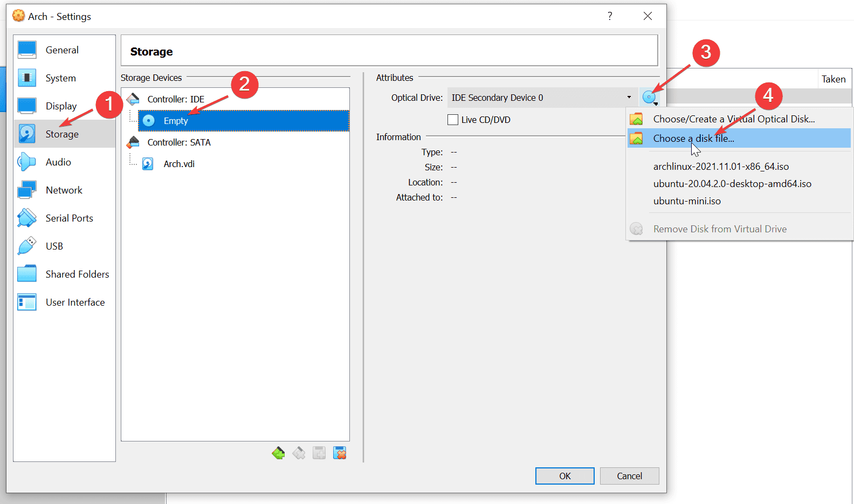Pick ubuntu-mini.iso from the menu
Screen dimensions: 854x504
pyautogui.click(x=739, y=201)
